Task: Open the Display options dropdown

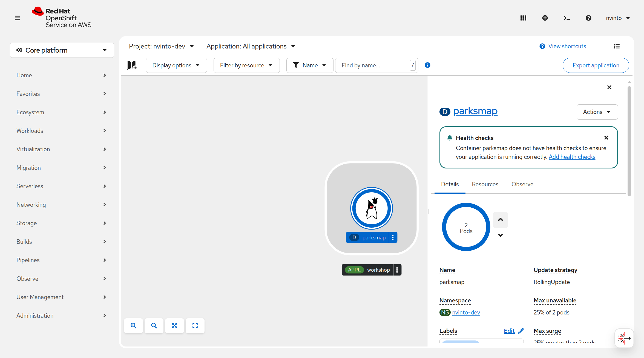Action: 176,65
